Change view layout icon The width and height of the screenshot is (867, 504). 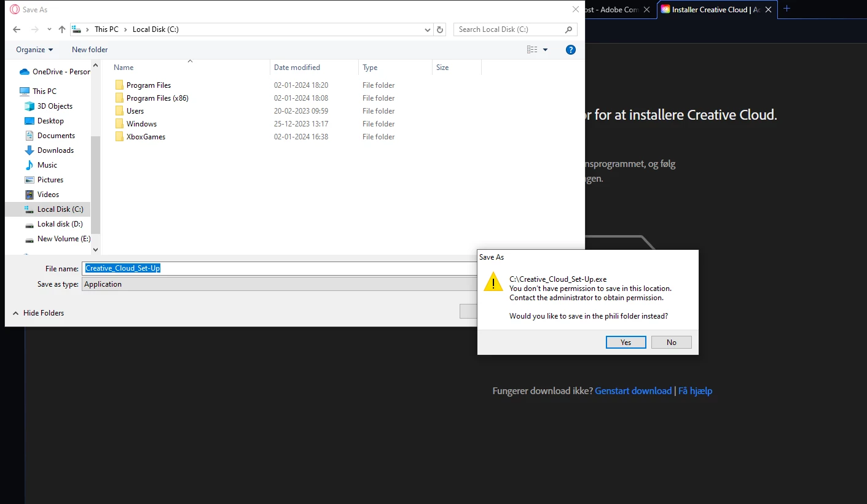[532, 50]
